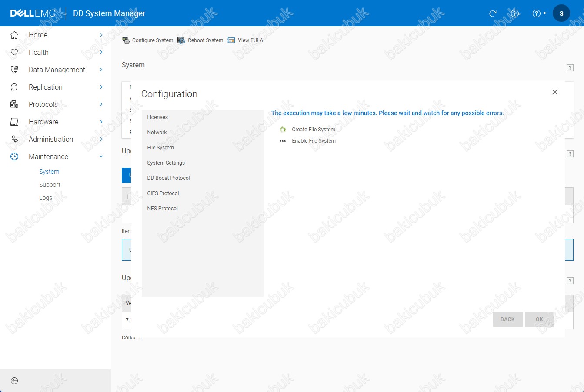Click the Health heart icon

(x=14, y=52)
